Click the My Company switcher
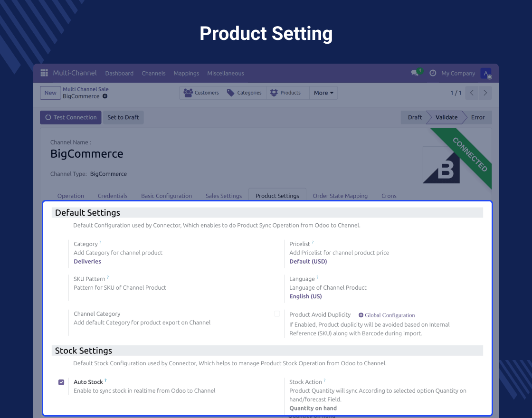This screenshot has width=532, height=418. [x=458, y=73]
